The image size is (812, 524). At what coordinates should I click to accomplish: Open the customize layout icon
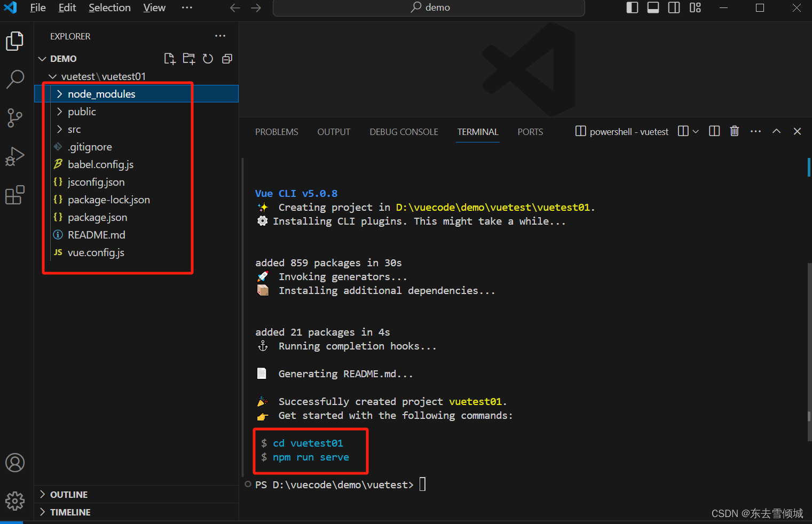695,7
